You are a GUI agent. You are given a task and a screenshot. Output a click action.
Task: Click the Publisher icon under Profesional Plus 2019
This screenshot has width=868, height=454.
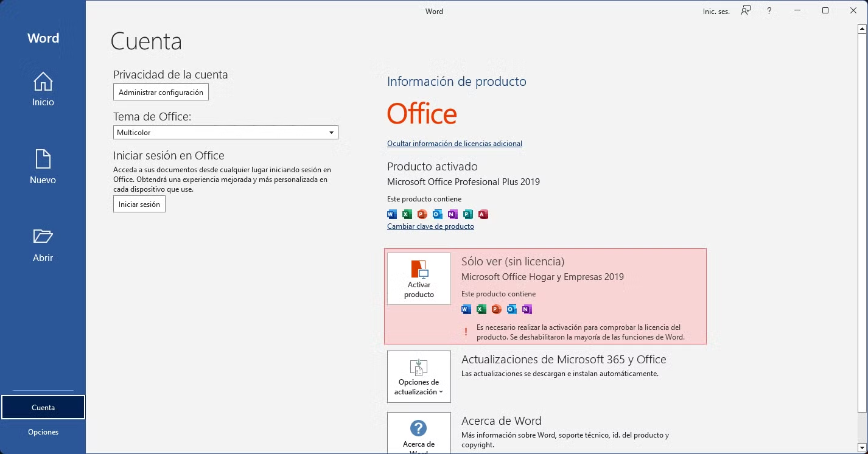[x=468, y=214]
